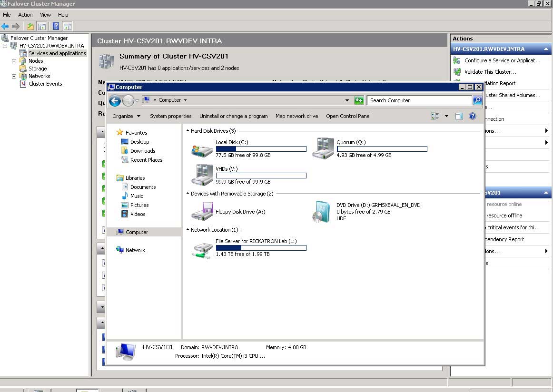Select Music under Libraries

point(137,196)
